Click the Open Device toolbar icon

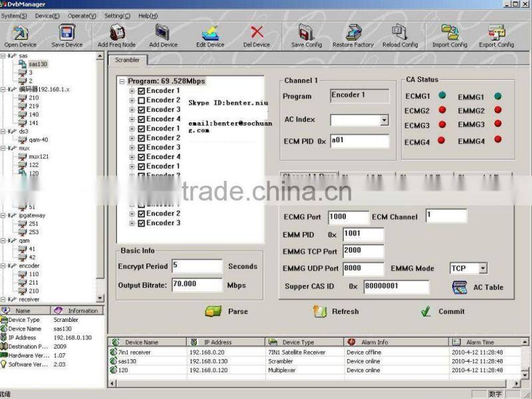tap(21, 32)
